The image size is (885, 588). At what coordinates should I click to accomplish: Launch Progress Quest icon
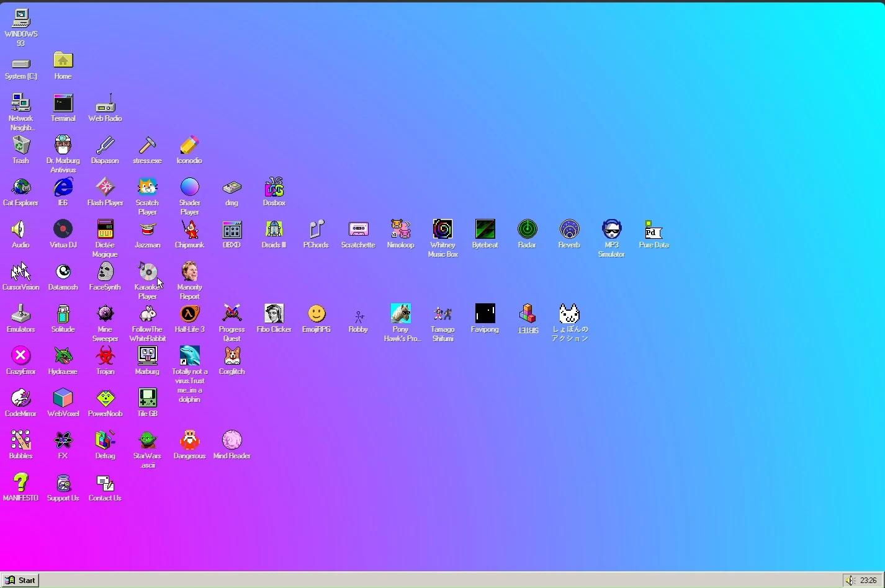(231, 314)
